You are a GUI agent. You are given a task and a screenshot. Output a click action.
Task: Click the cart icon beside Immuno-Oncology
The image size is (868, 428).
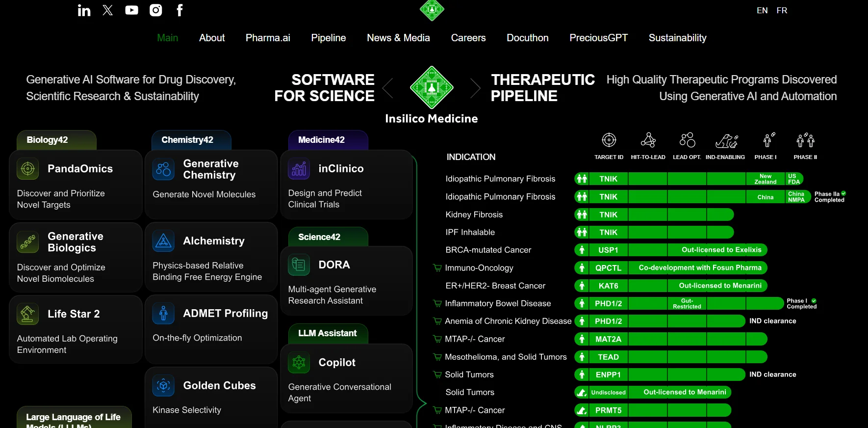437,268
